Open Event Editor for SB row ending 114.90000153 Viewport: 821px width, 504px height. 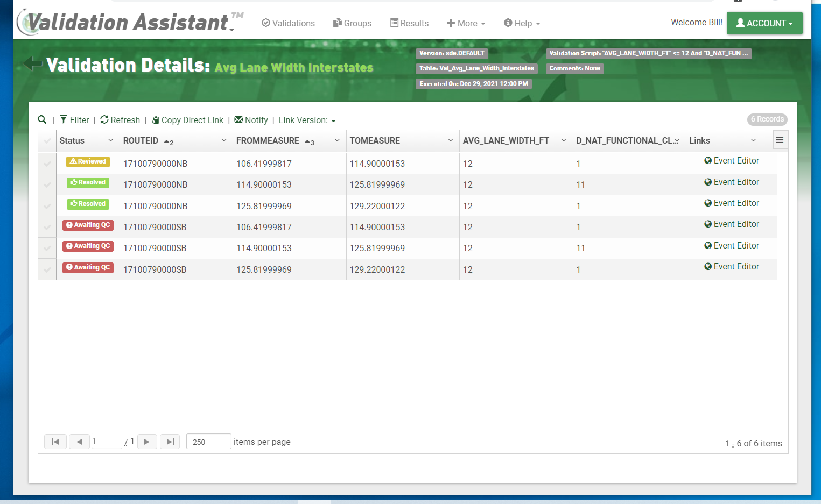732,224
